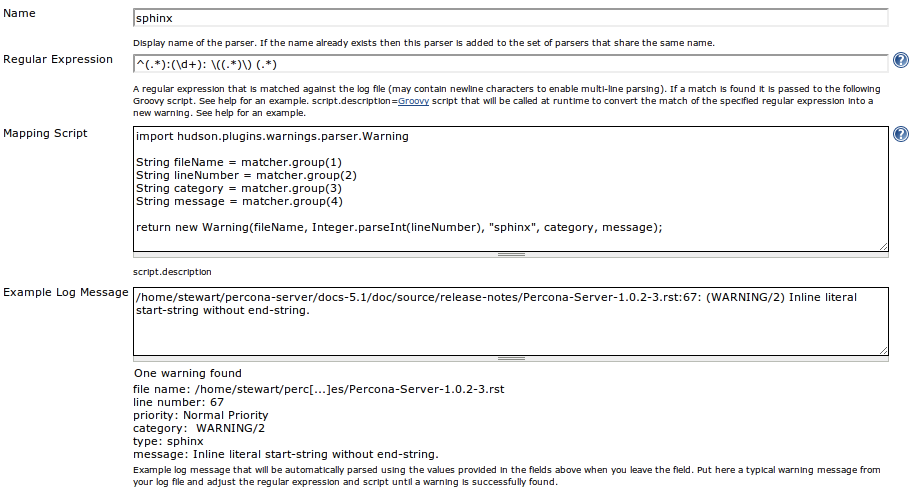Open the Groovy link
The width and height of the screenshot is (919, 491).
click(x=413, y=101)
